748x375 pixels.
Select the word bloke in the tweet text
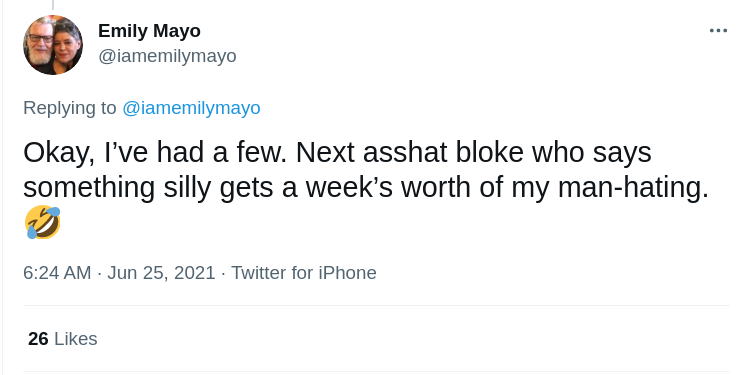tap(490, 153)
